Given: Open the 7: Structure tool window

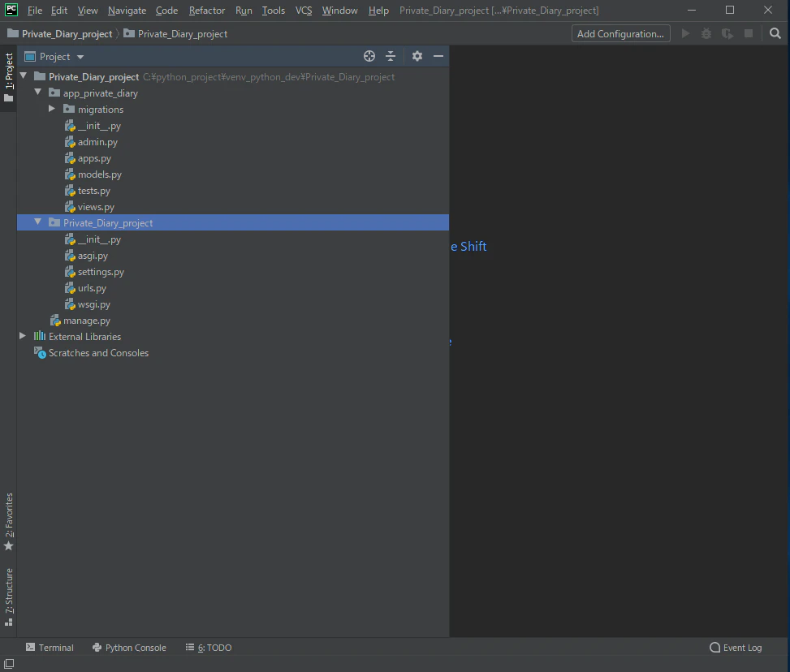Looking at the screenshot, I should click(x=9, y=597).
